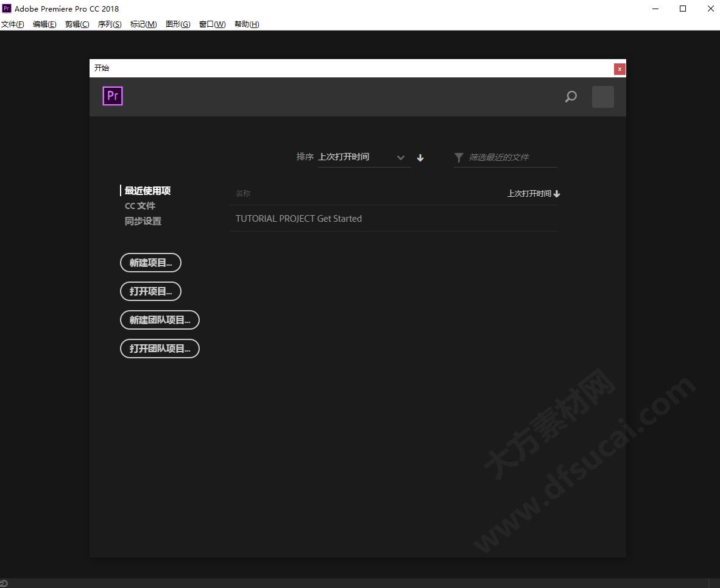Expand the 排序 上次打开时间 dropdown
The width and height of the screenshot is (720, 588).
[x=364, y=157]
